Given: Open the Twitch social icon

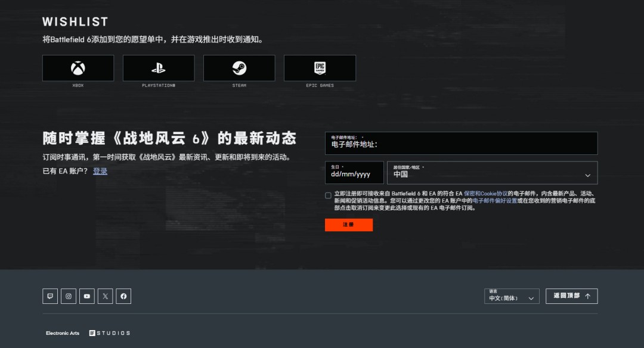Looking at the screenshot, I should (50, 296).
